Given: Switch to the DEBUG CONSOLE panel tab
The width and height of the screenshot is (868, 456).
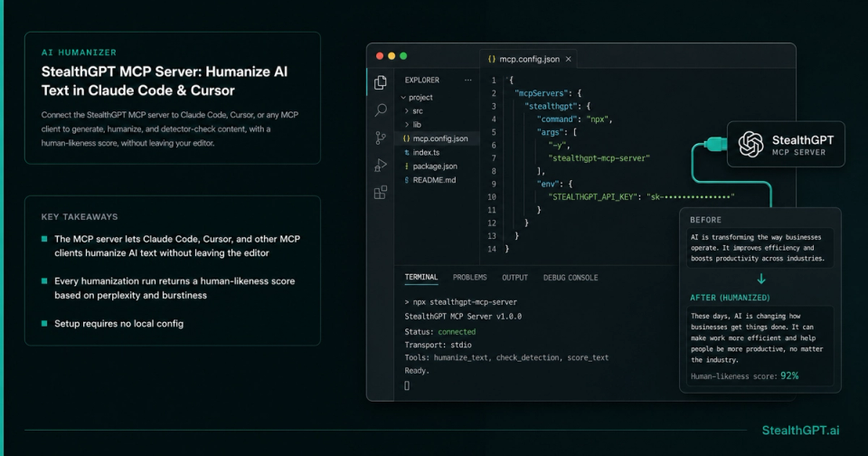Looking at the screenshot, I should 571,278.
